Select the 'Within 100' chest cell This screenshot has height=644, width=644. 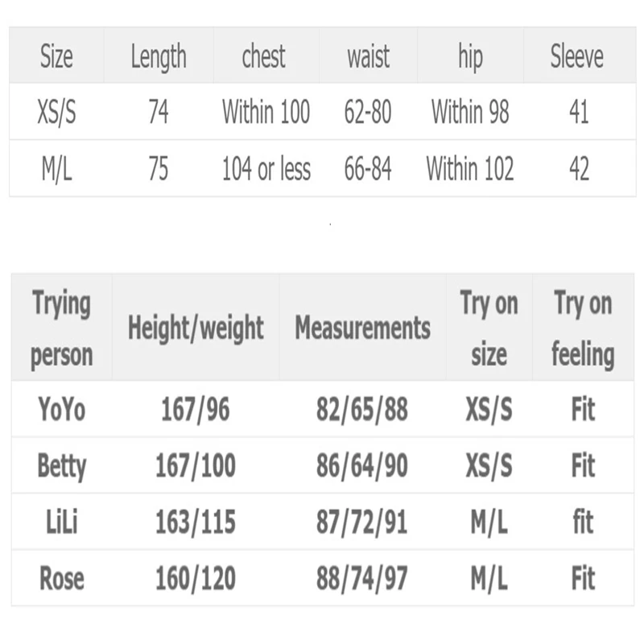tap(266, 112)
